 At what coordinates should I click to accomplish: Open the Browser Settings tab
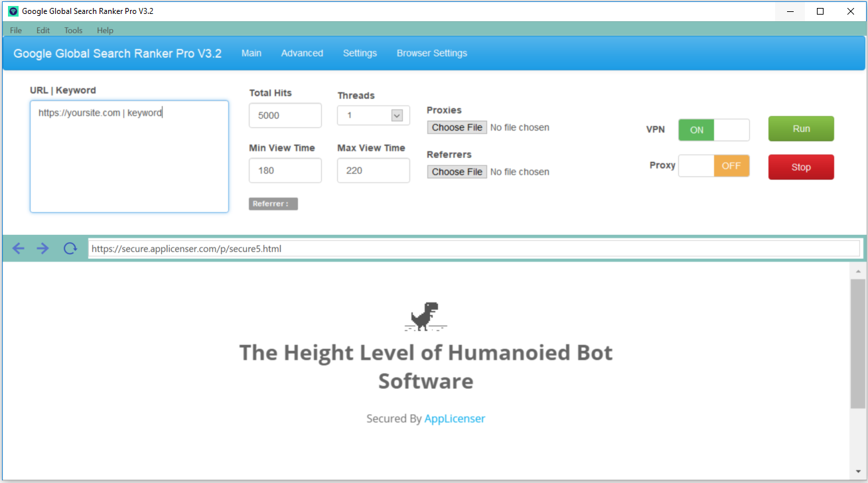coord(431,53)
